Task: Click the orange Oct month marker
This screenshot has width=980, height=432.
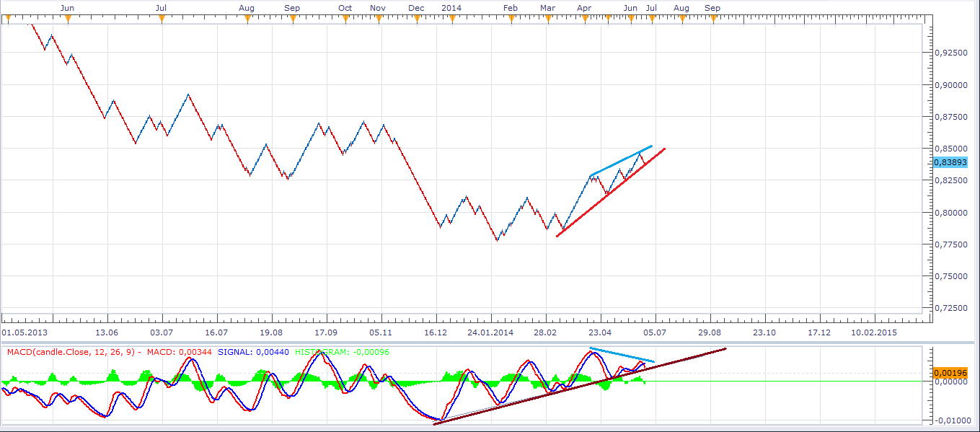Action: coord(345,19)
